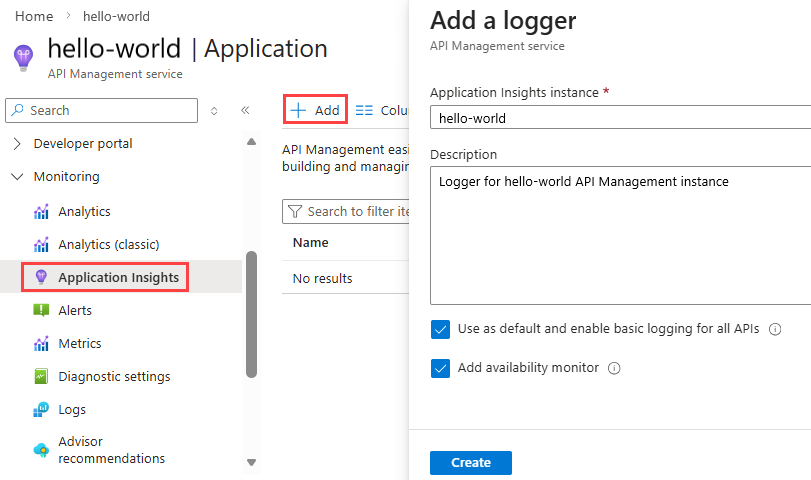Click the magnifier icon in the Search box
The width and height of the screenshot is (811, 480).
click(x=18, y=110)
